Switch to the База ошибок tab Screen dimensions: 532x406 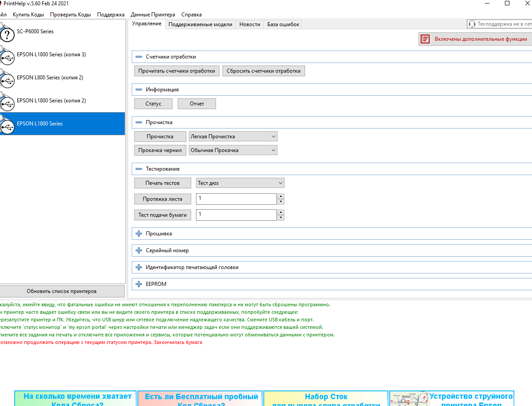[283, 24]
